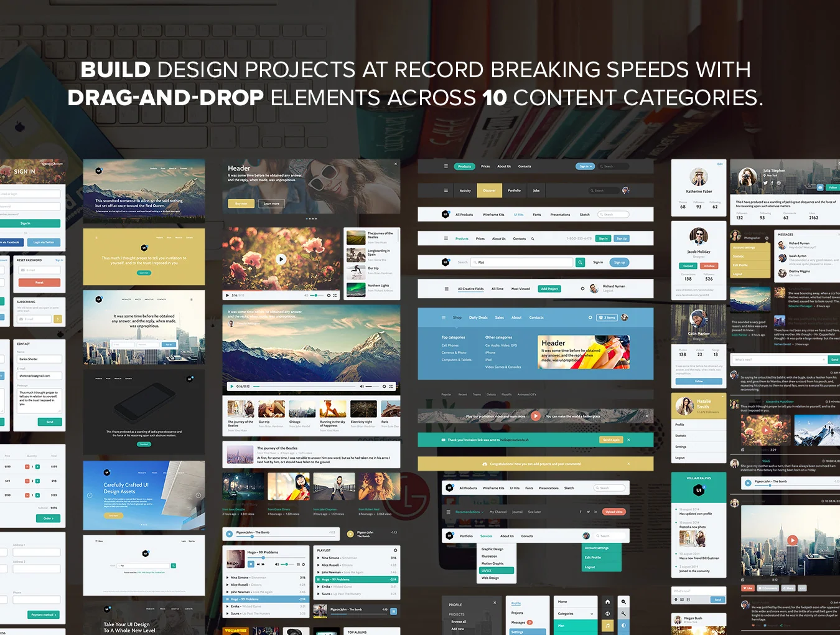The height and width of the screenshot is (635, 840).
Task: Open hamburger menu beside Shop menu
Action: [x=443, y=317]
